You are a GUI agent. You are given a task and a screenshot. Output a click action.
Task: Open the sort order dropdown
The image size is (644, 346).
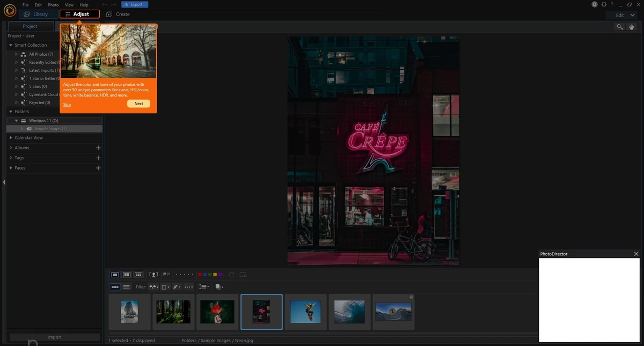coord(204,287)
